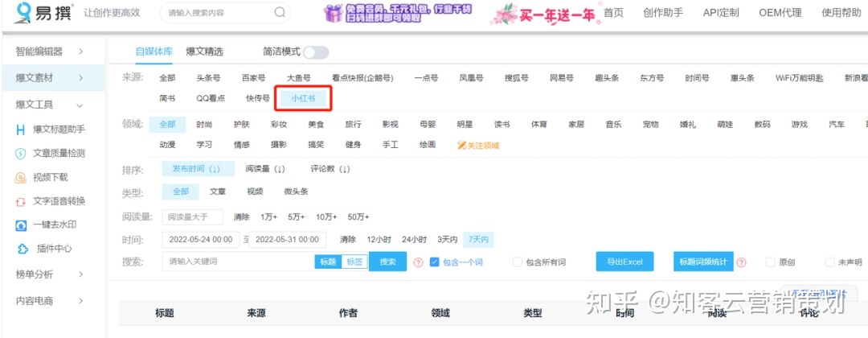Image resolution: width=868 pixels, height=338 pixels.
Task: Click help icon next to 搜索 button
Action: pyautogui.click(x=419, y=262)
